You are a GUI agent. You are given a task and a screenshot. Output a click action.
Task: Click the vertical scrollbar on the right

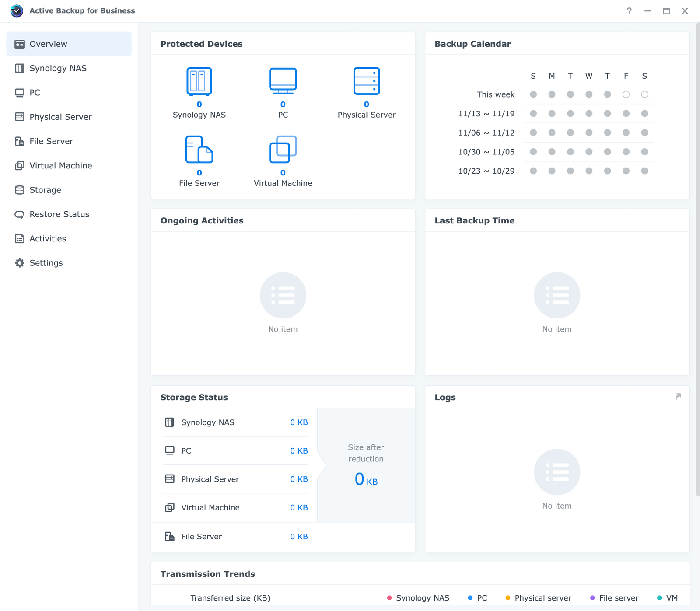coord(697,260)
